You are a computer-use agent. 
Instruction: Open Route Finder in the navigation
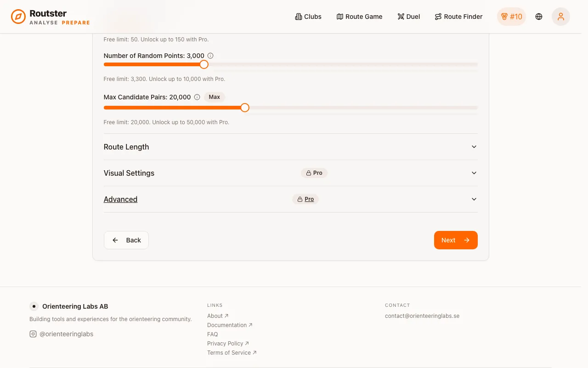[x=458, y=17]
